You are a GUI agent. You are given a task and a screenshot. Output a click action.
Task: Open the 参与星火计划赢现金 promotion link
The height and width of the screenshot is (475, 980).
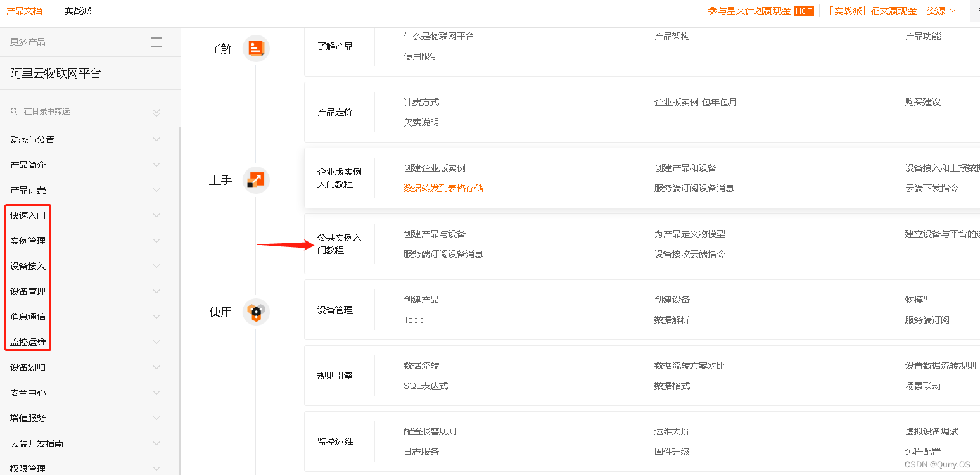point(749,11)
